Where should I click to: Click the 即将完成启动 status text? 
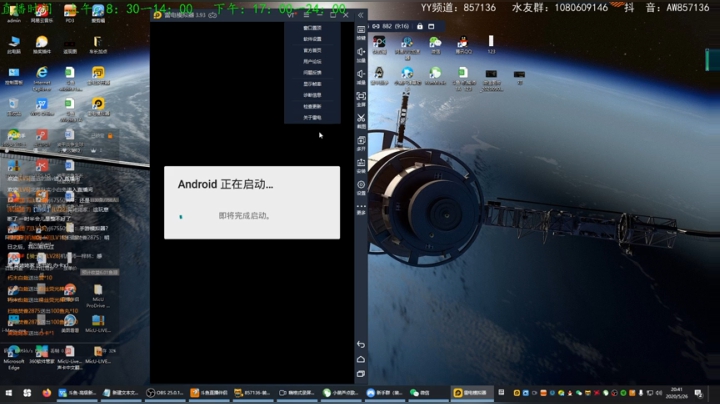click(244, 216)
